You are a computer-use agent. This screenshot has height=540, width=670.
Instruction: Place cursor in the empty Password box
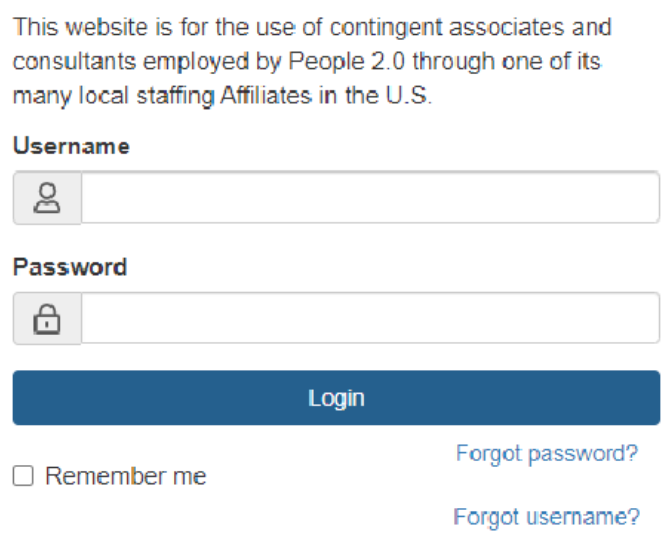pos(370,319)
